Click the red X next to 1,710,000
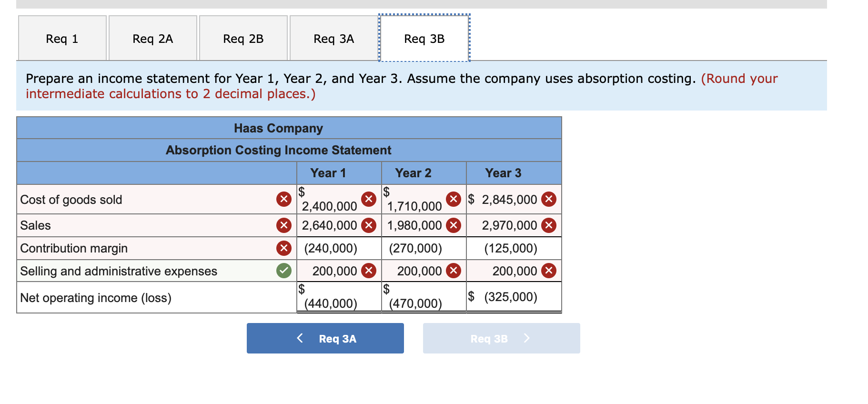868x404 pixels. [454, 199]
